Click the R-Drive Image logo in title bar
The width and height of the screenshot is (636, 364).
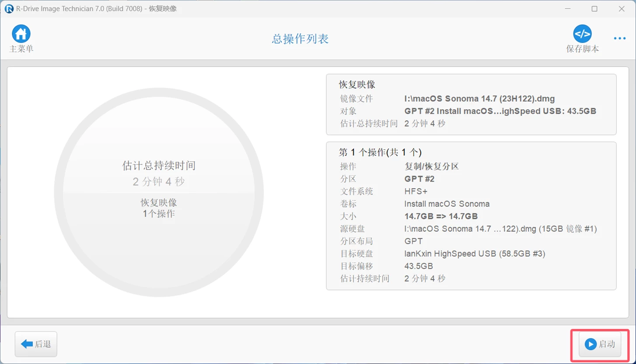pos(9,9)
